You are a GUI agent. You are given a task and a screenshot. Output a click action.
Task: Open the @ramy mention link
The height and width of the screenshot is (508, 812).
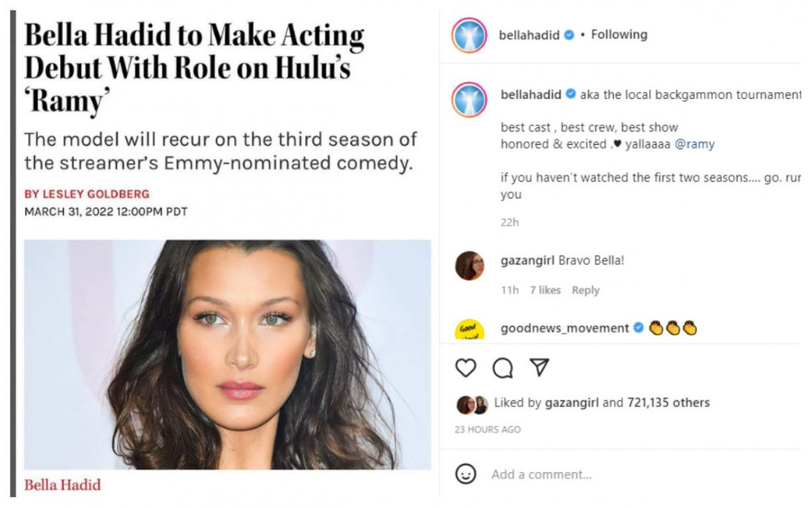(x=694, y=144)
